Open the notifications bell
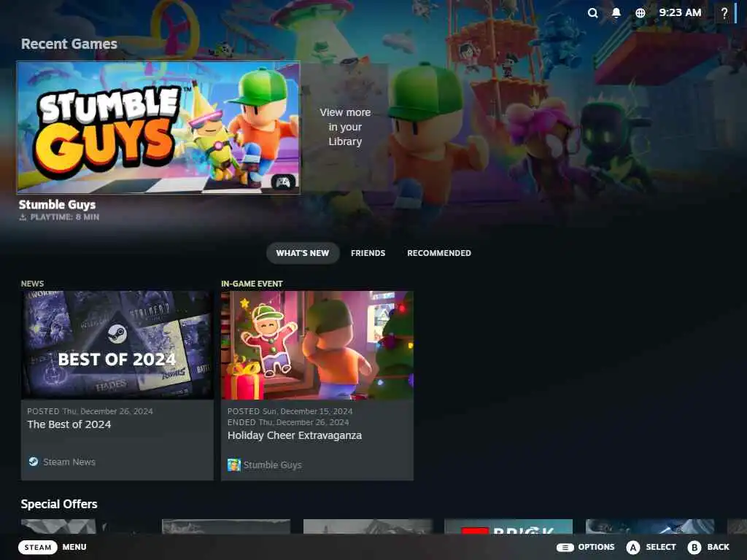Screen dimensions: 747x560 (x=616, y=13)
